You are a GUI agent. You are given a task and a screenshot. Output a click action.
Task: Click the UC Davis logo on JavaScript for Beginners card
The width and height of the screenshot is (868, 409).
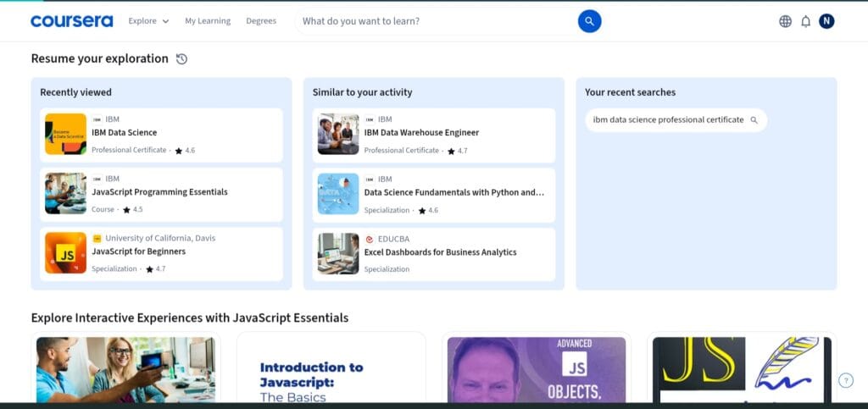tap(97, 238)
